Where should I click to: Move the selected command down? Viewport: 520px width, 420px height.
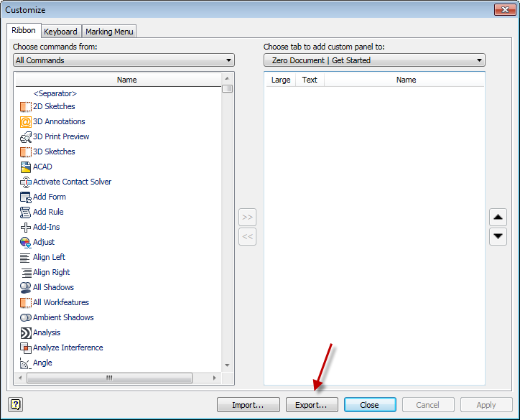pos(498,236)
